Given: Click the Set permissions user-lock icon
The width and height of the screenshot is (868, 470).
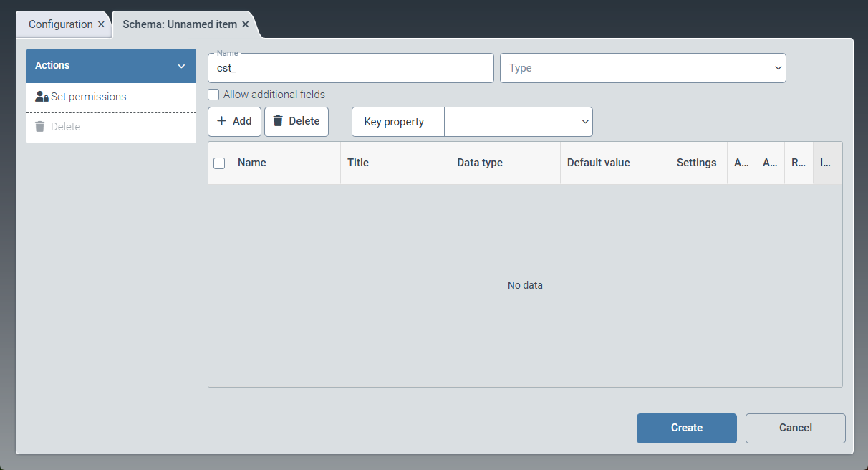Looking at the screenshot, I should [42, 97].
